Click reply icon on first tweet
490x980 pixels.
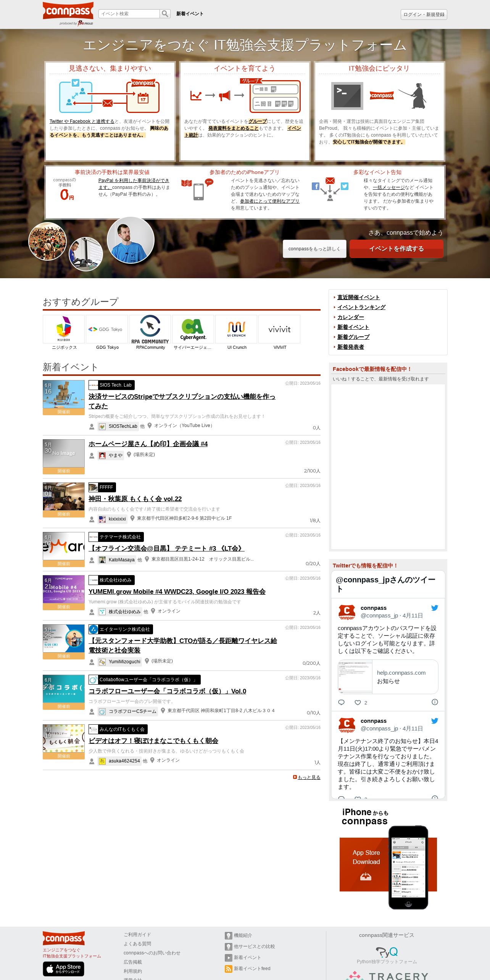(342, 702)
